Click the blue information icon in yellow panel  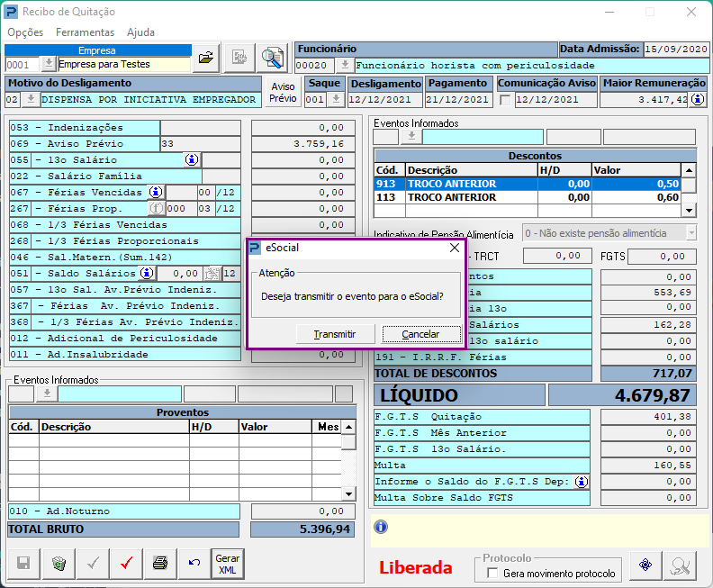(381, 527)
